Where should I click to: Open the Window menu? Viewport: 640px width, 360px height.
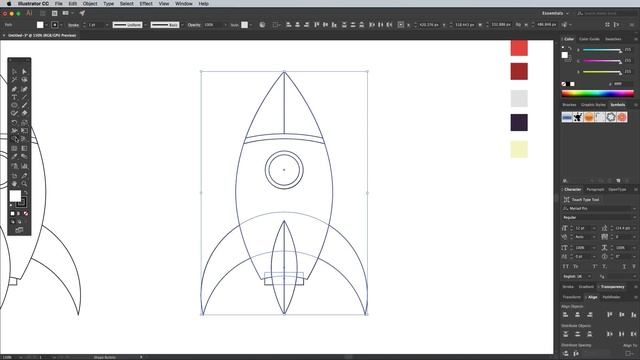click(x=184, y=3)
